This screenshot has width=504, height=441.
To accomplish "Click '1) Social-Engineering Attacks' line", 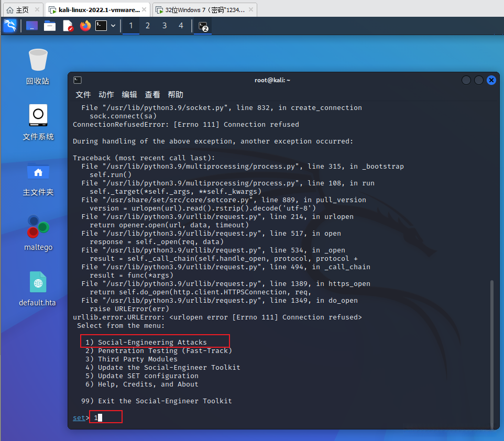I will (x=146, y=343).
